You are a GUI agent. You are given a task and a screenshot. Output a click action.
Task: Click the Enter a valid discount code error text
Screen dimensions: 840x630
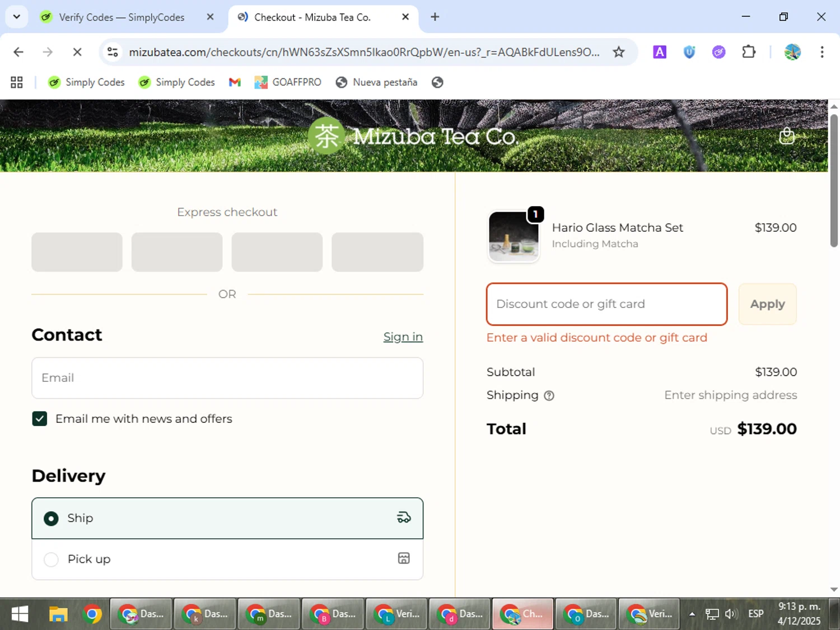pos(596,338)
